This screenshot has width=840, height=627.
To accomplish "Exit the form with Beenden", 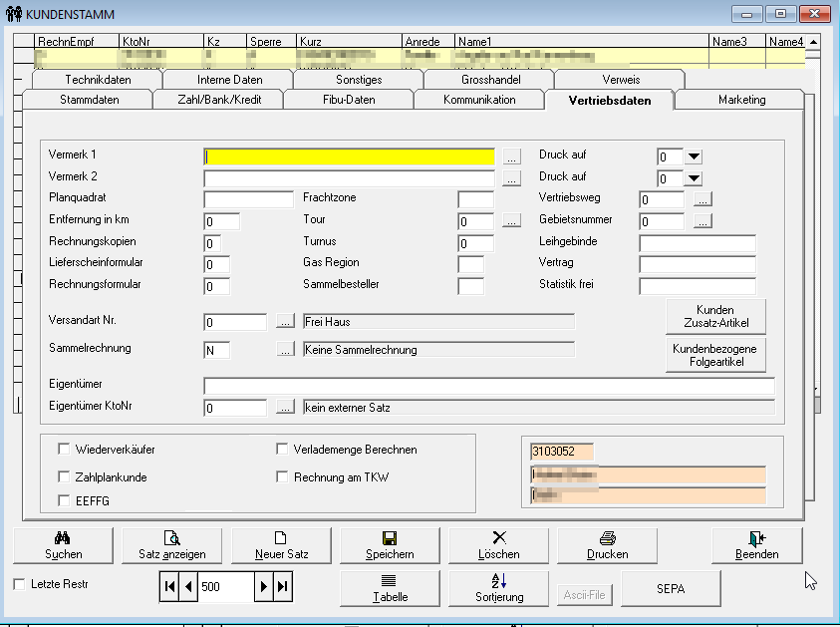I will coord(756,544).
